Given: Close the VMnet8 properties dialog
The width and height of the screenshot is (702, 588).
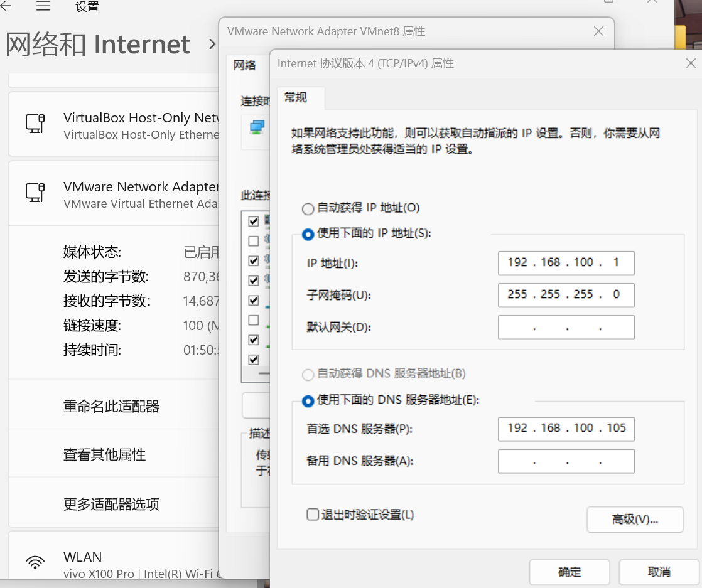Looking at the screenshot, I should point(598,31).
